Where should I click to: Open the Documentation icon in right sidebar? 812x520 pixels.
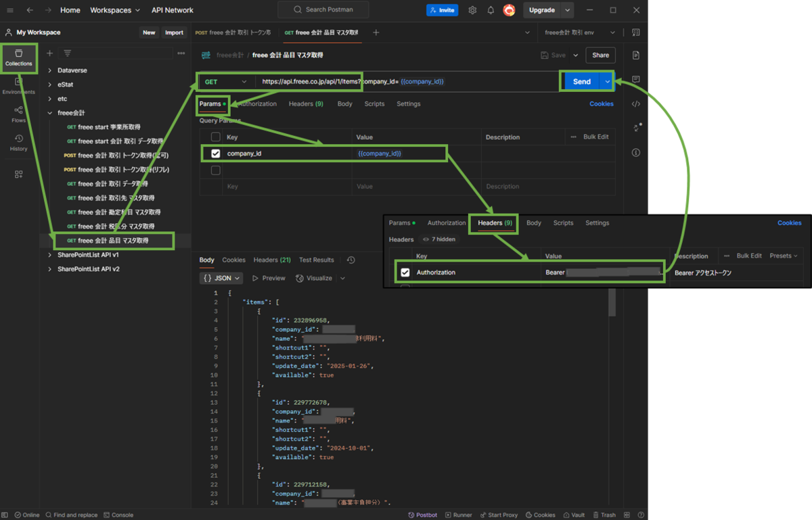[x=635, y=55]
